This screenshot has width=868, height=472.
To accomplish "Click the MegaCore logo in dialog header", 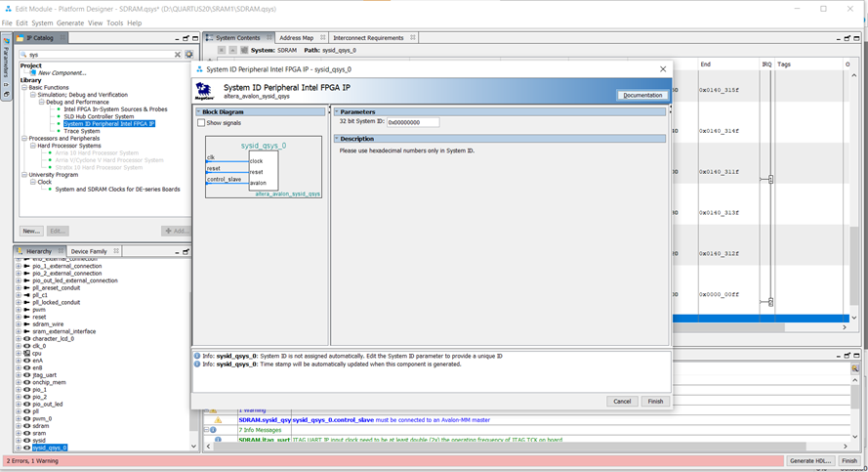I will tap(205, 91).
